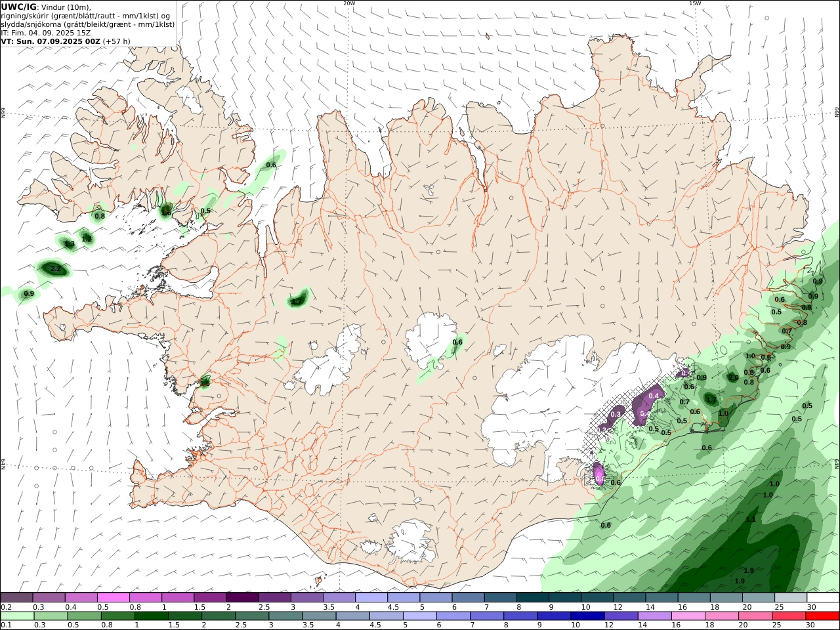Choose the 0.8 green rain legend swatch

[117, 616]
